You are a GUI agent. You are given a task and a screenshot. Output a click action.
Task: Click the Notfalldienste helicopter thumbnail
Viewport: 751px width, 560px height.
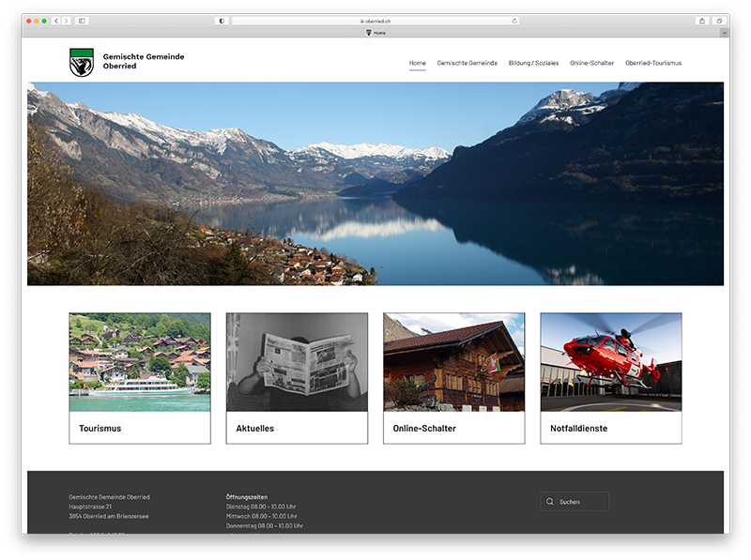pos(611,362)
